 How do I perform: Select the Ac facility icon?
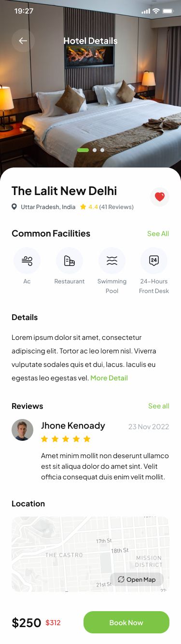27,261
